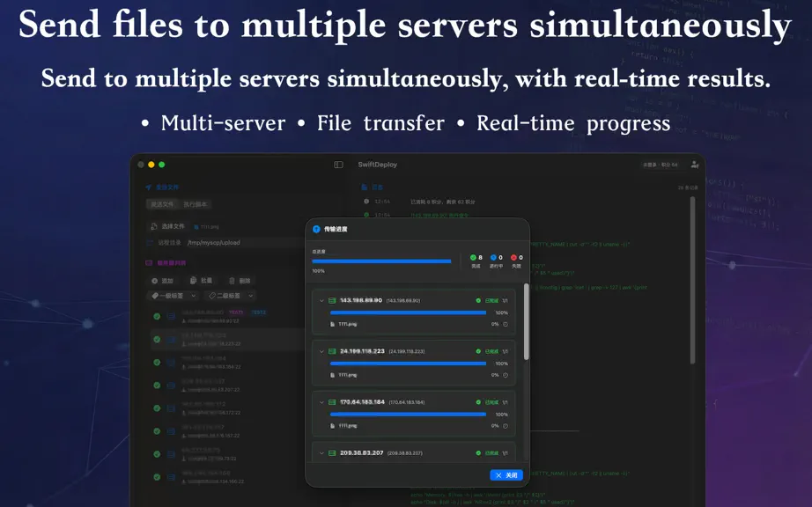The width and height of the screenshot is (812, 507).
Task: Click green completed status icon for 143.198.69.90
Action: coord(478,300)
